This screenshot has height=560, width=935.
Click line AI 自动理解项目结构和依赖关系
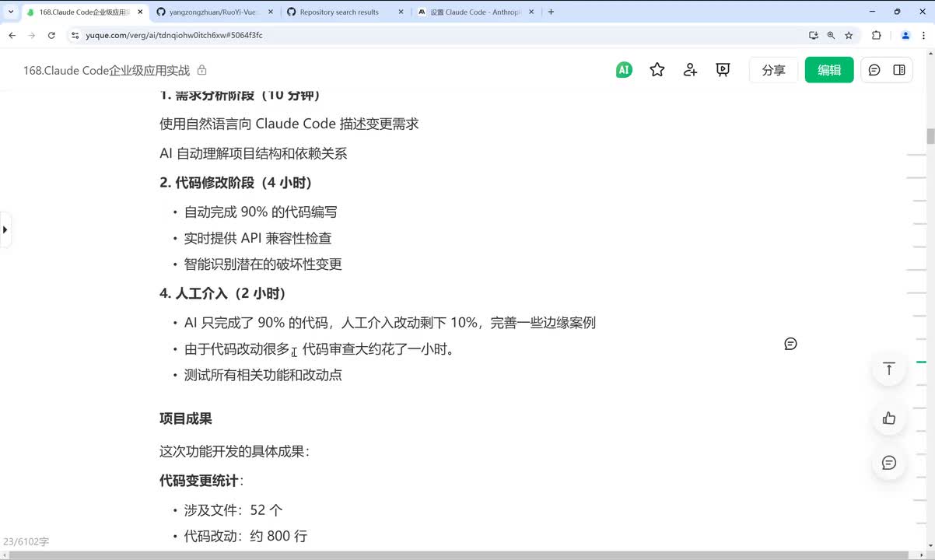(x=254, y=153)
